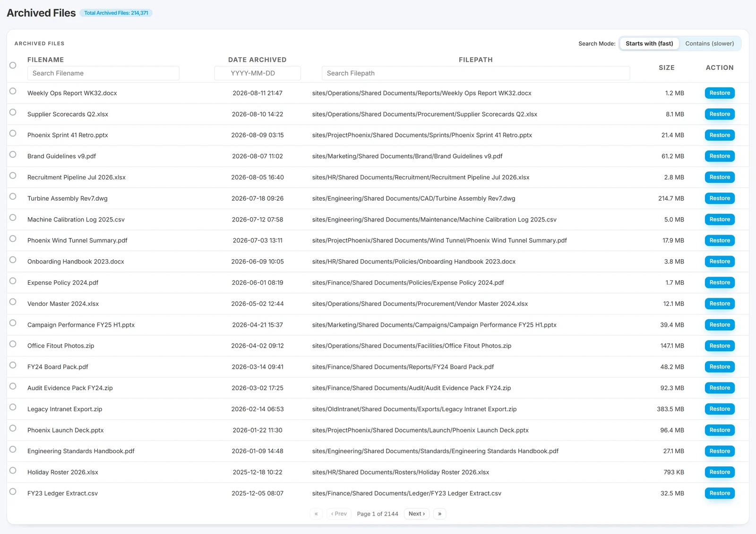Restore Office Fitout Photos.zip
Screen dimensions: 756x534
720,346
